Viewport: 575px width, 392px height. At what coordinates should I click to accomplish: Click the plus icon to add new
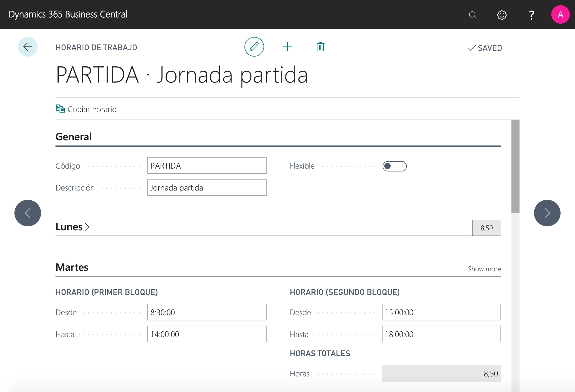(287, 47)
